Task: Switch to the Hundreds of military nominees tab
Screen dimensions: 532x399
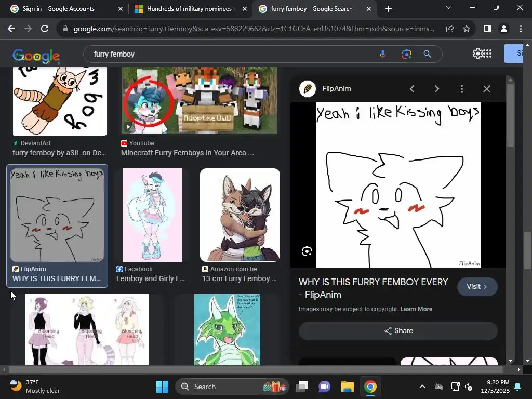Action: click(x=189, y=9)
